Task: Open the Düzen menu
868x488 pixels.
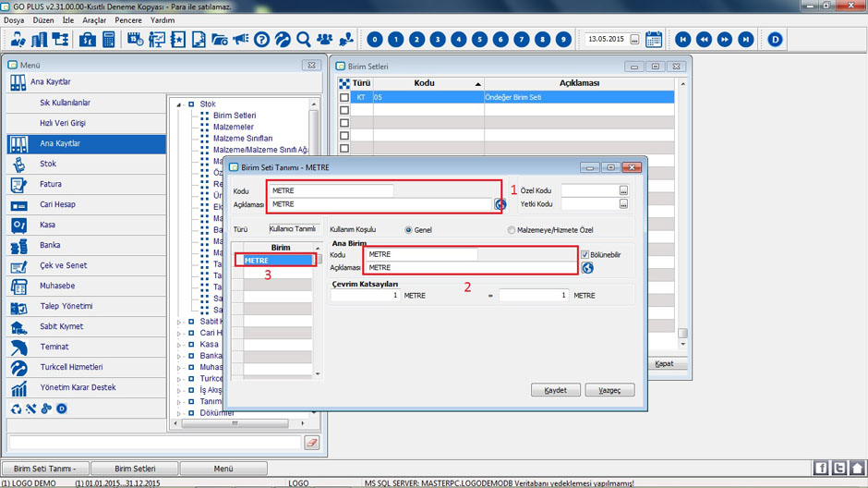Action: [x=43, y=20]
